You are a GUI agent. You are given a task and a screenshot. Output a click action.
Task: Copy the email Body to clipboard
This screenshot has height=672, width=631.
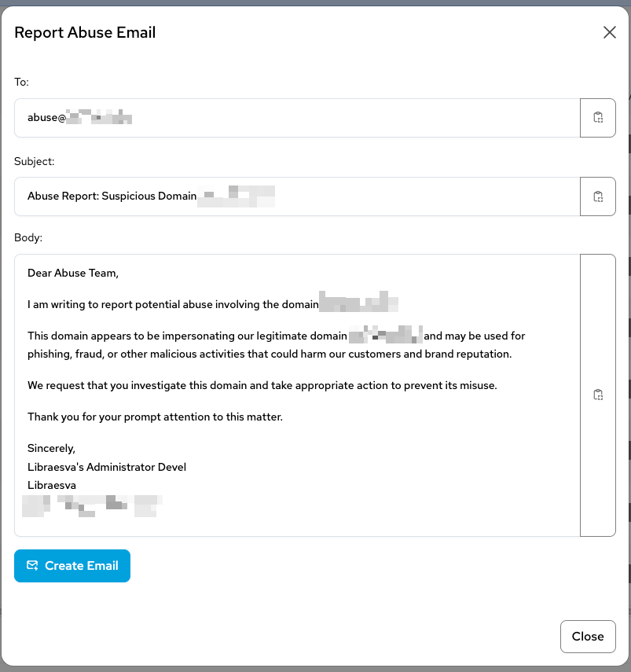(597, 395)
